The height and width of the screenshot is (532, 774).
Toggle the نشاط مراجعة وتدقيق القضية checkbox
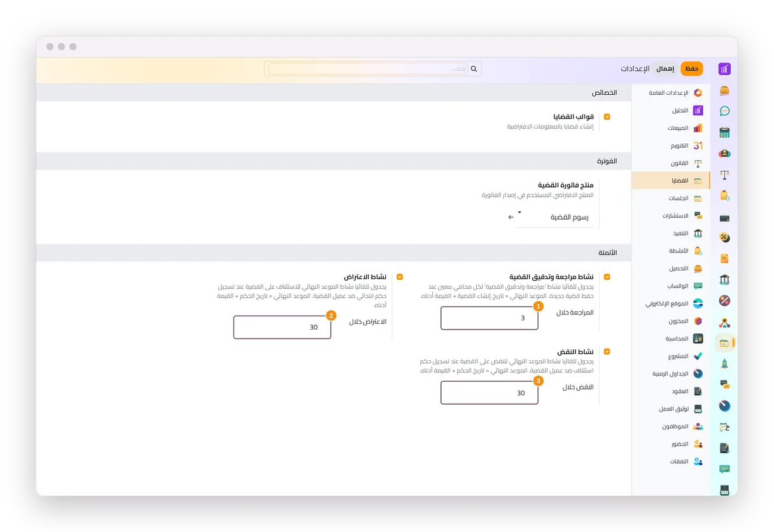coord(607,277)
